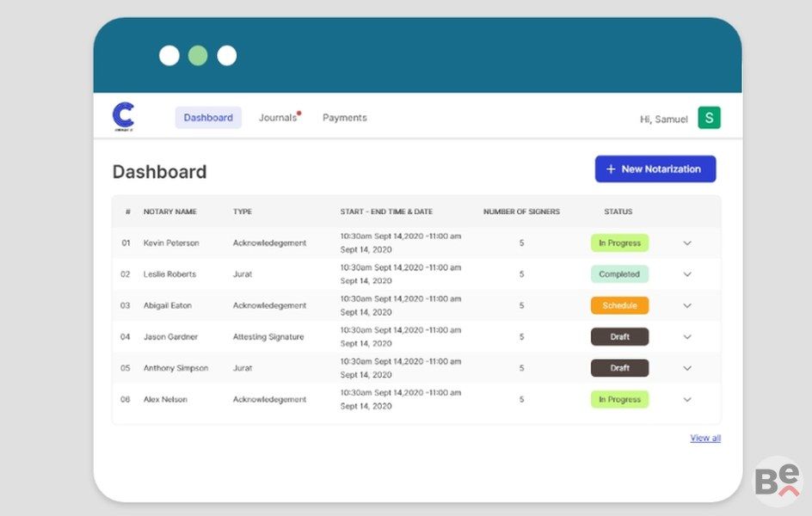Image resolution: width=812 pixels, height=516 pixels.
Task: Click the Hi, Samuel greeting
Action: [x=664, y=119]
